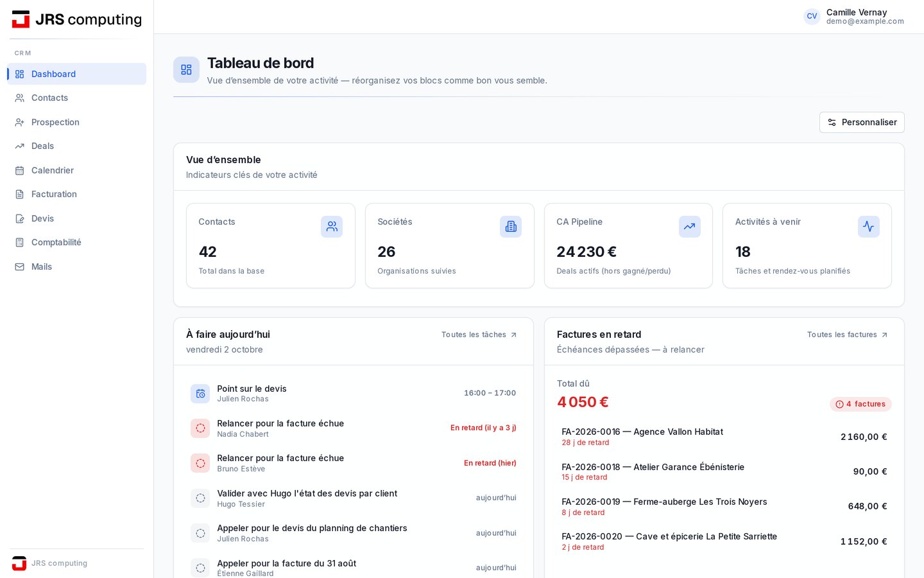The image size is (924, 578).
Task: Open invoice FA-2026-0016 Agence Vallon Habitat
Action: pos(724,437)
